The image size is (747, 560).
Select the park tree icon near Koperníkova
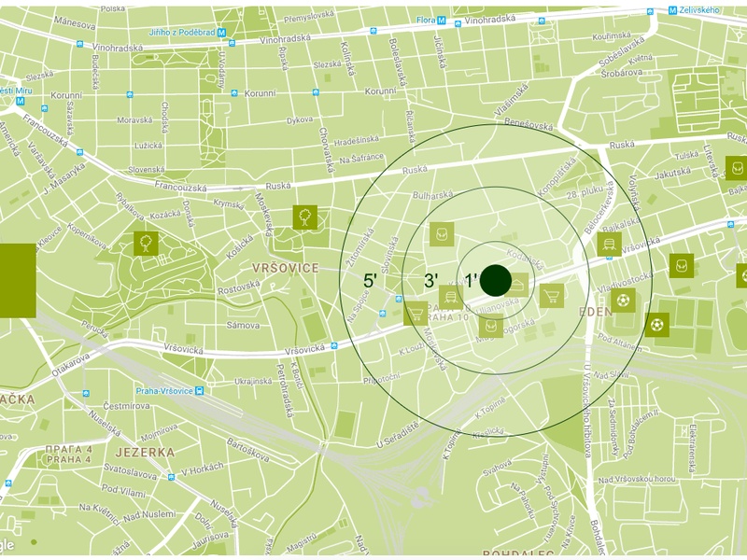pyautogui.click(x=146, y=244)
